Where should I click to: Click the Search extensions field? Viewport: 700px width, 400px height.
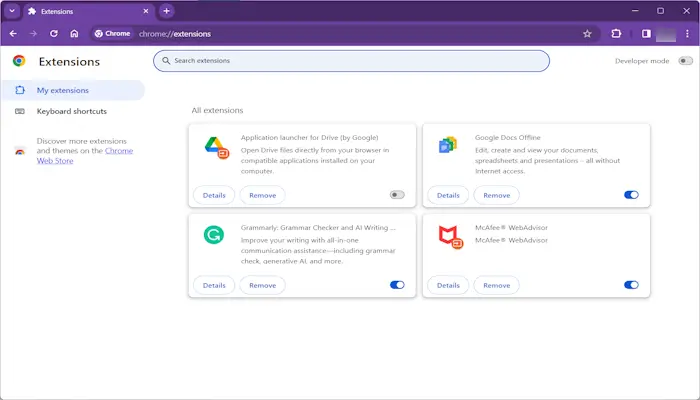click(x=351, y=61)
